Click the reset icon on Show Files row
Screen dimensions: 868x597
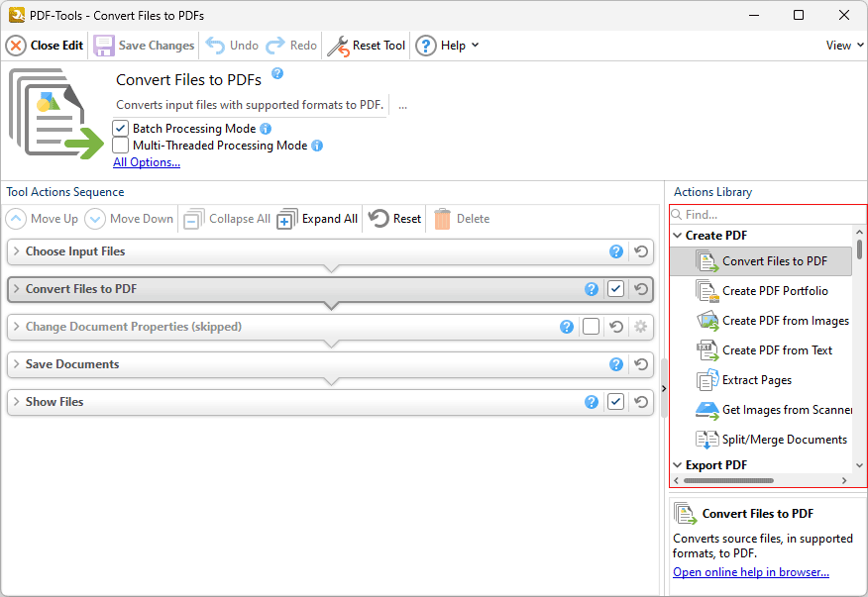coord(641,402)
